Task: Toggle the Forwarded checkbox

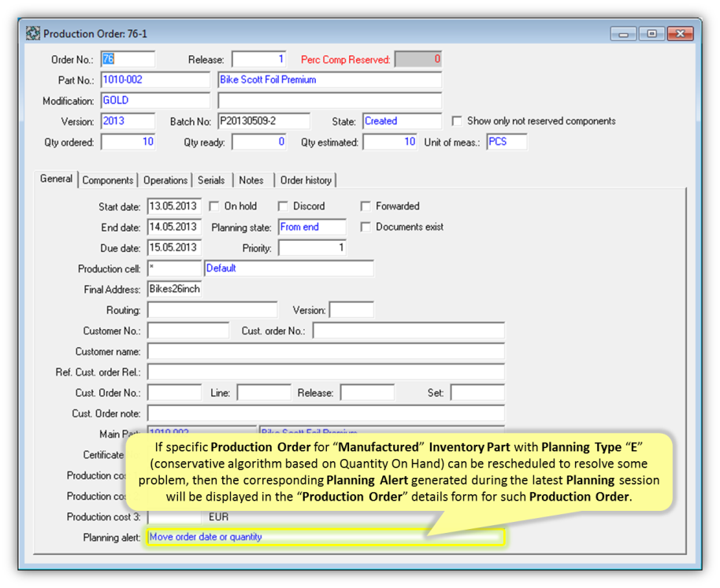Action: (x=366, y=206)
